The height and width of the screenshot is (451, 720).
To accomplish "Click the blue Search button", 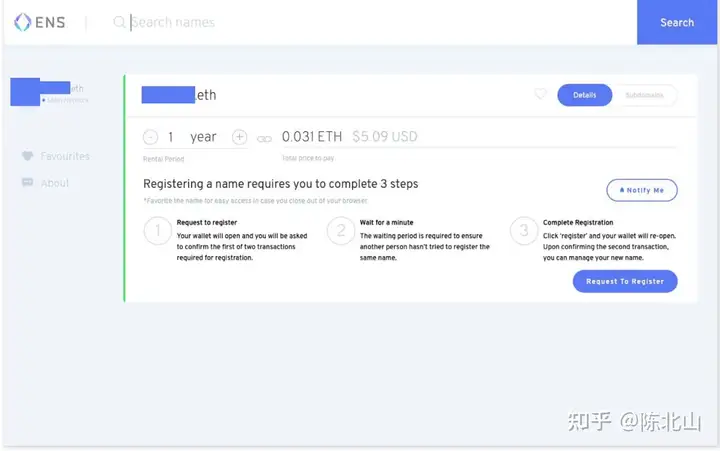I will pos(677,22).
